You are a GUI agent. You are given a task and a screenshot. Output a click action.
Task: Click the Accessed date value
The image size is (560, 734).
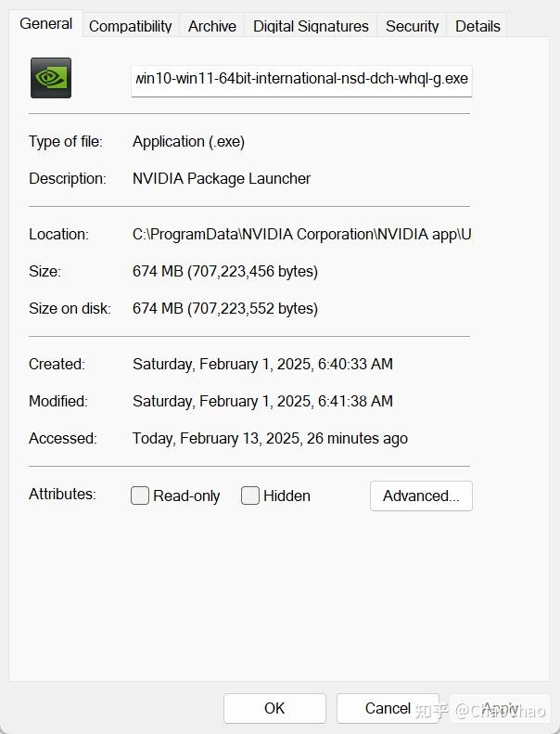pos(270,438)
